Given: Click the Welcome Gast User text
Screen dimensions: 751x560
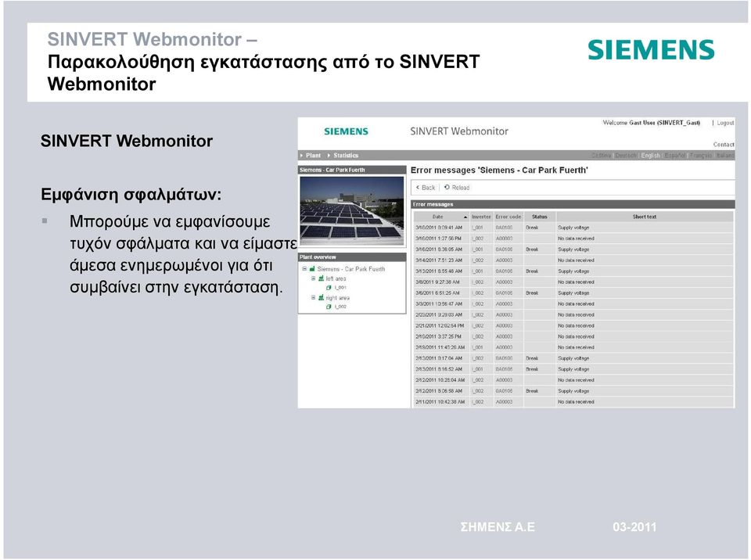Looking at the screenshot, I should pyautogui.click(x=652, y=123).
